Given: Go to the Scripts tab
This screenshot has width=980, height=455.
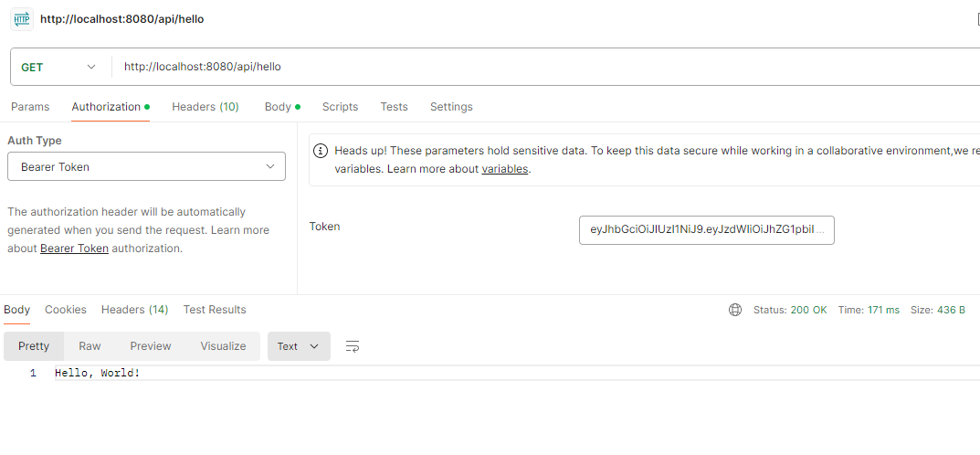Looking at the screenshot, I should click(340, 107).
